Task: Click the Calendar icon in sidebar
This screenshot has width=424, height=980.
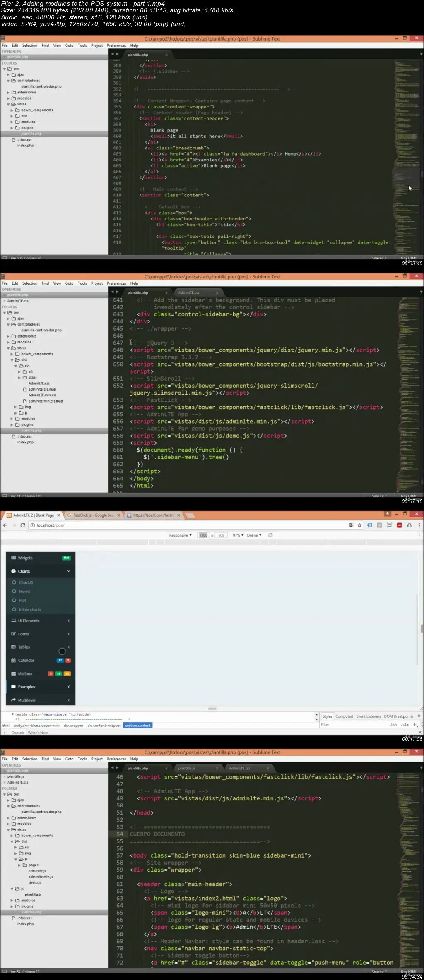Action: coord(14,660)
